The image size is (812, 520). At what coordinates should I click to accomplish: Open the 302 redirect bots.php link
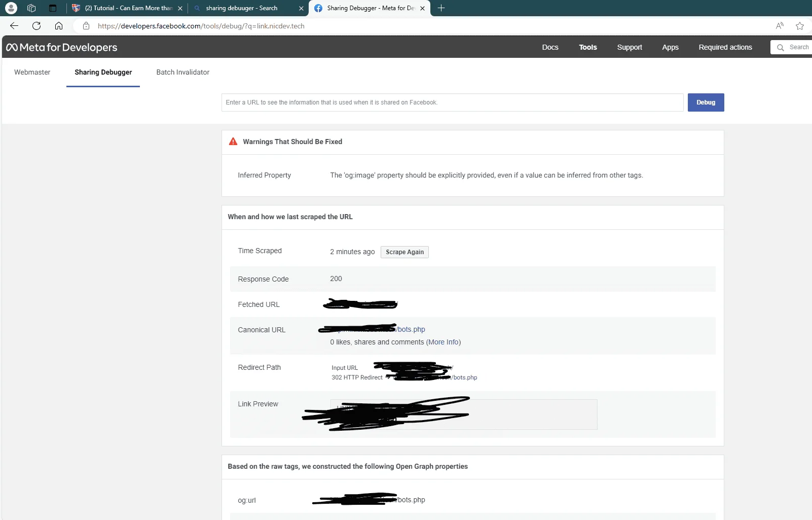coord(465,377)
